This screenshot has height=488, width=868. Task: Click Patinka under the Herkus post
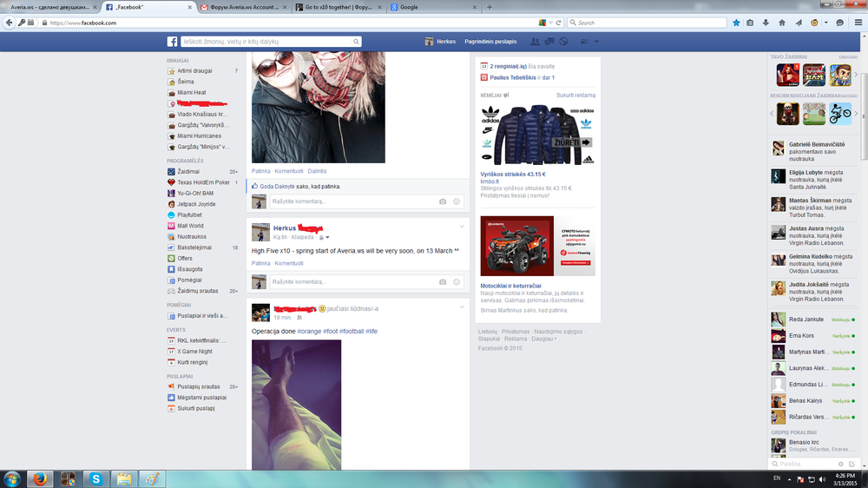point(260,263)
